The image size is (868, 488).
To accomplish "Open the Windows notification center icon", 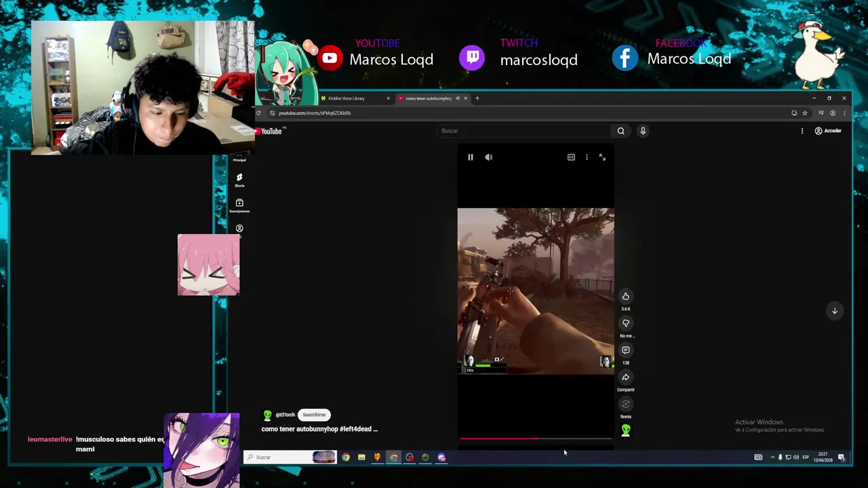I will (x=841, y=457).
